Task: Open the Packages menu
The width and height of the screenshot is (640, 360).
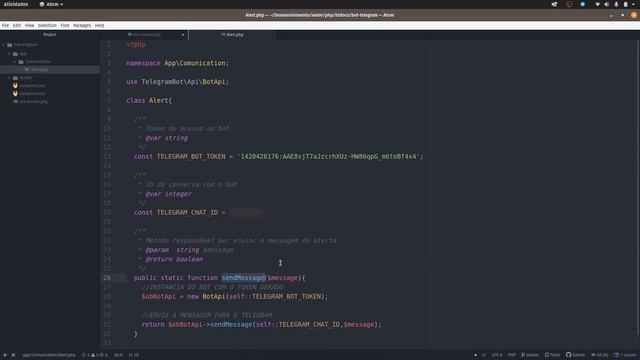Action: click(x=82, y=25)
